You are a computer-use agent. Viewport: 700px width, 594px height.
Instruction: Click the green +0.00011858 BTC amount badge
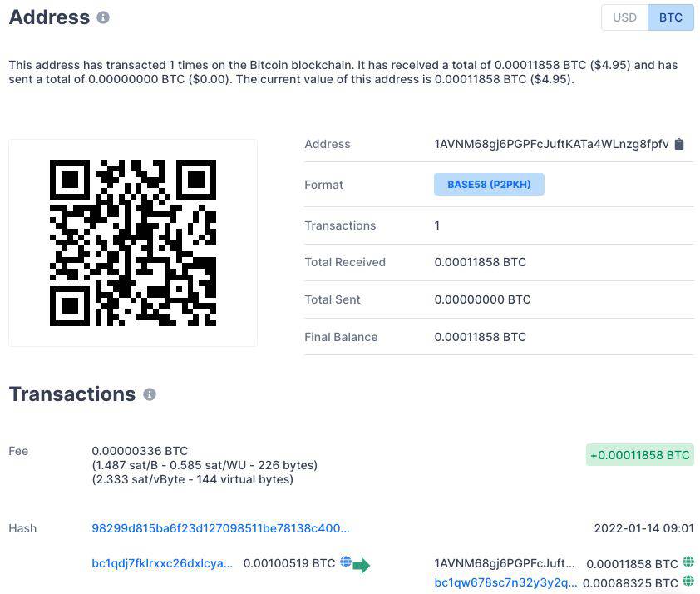tap(640, 455)
